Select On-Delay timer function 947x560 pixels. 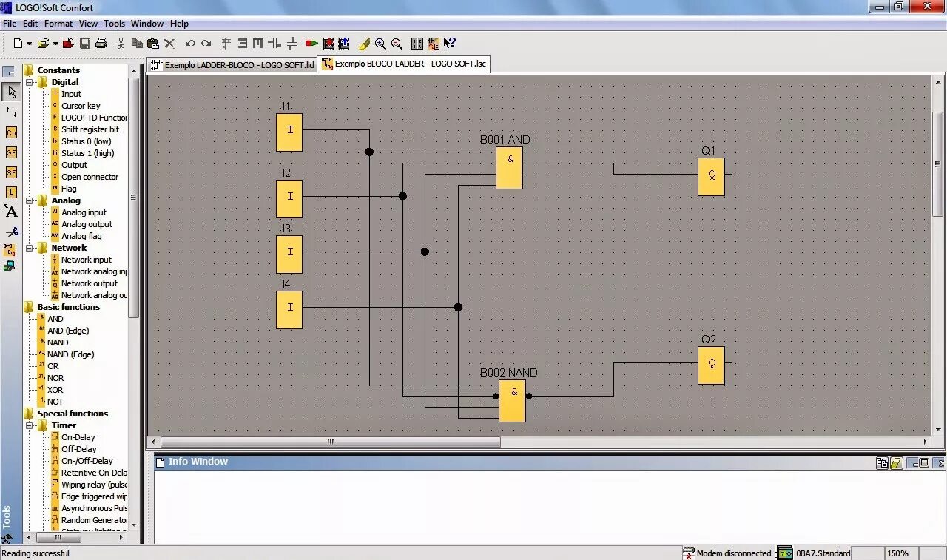pos(78,437)
